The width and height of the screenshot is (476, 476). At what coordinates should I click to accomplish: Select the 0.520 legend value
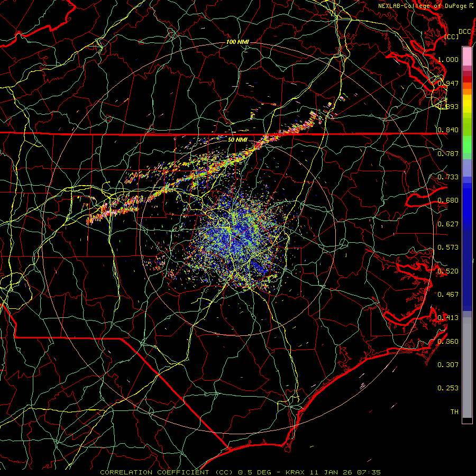point(448,271)
